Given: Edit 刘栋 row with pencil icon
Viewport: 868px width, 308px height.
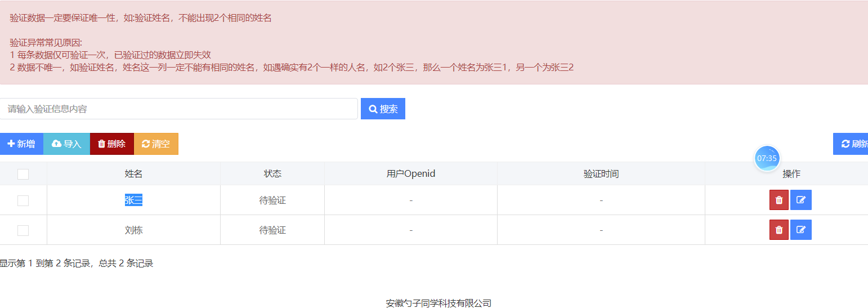Looking at the screenshot, I should point(801,230).
